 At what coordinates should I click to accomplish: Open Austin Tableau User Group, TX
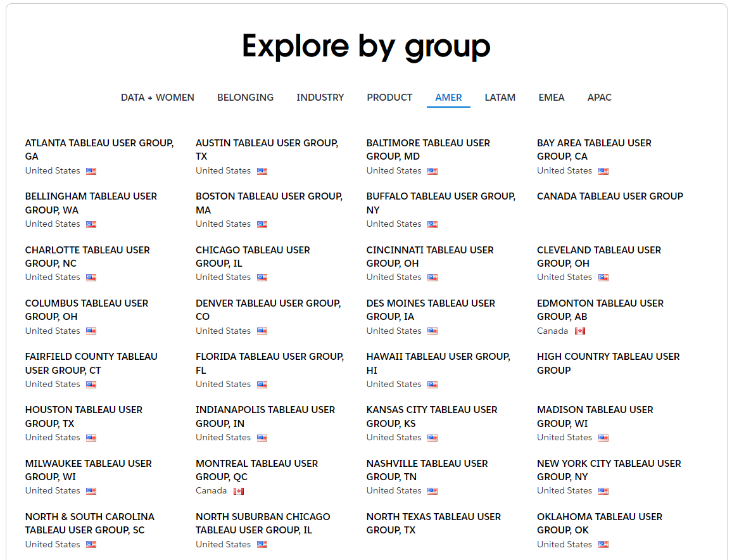[267, 150]
